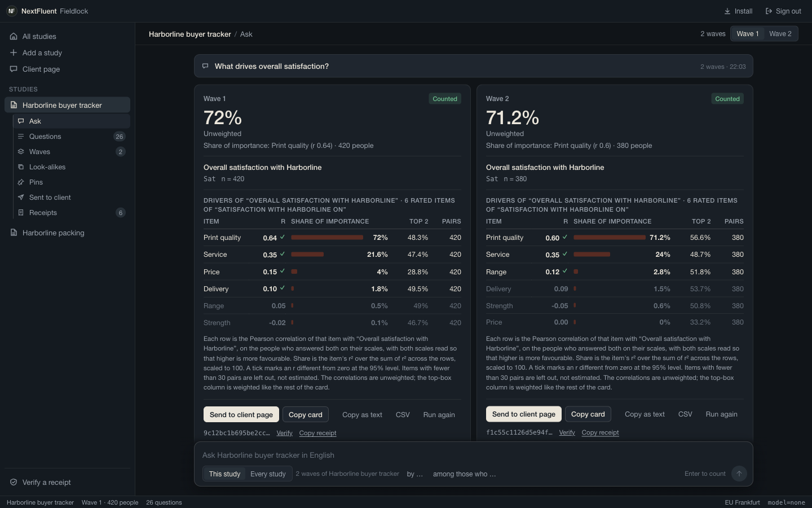Click Verify link under the Wave 1 card
Image resolution: width=812 pixels, height=508 pixels.
(x=284, y=433)
